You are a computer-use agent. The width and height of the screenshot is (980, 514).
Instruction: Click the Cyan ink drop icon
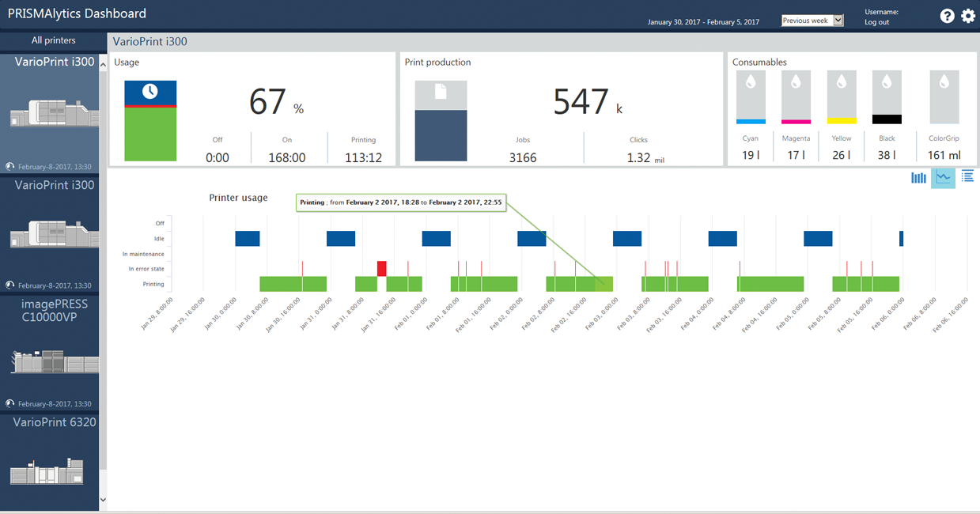point(751,81)
